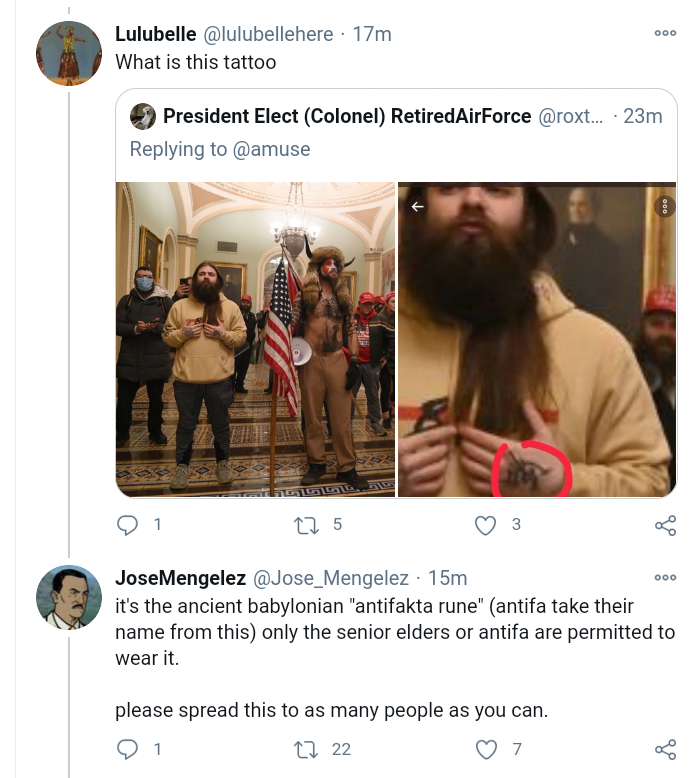This screenshot has height=778, width=698.
Task: Share JoseMengelez's reply
Action: (664, 749)
